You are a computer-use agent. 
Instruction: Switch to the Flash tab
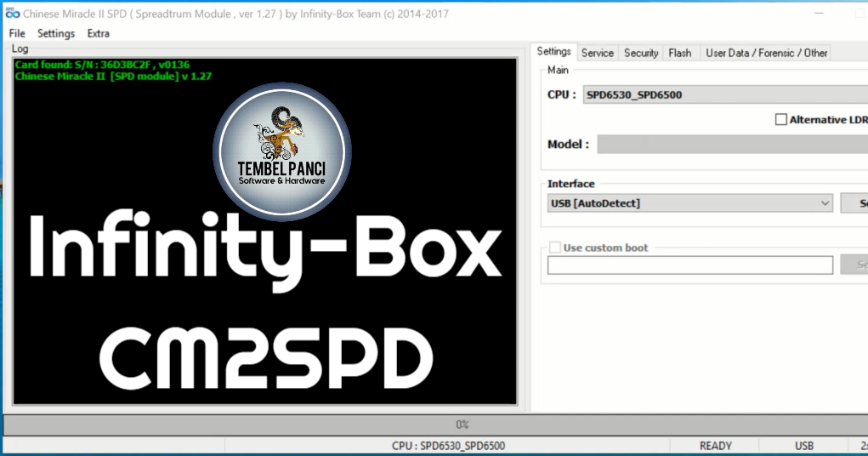680,53
